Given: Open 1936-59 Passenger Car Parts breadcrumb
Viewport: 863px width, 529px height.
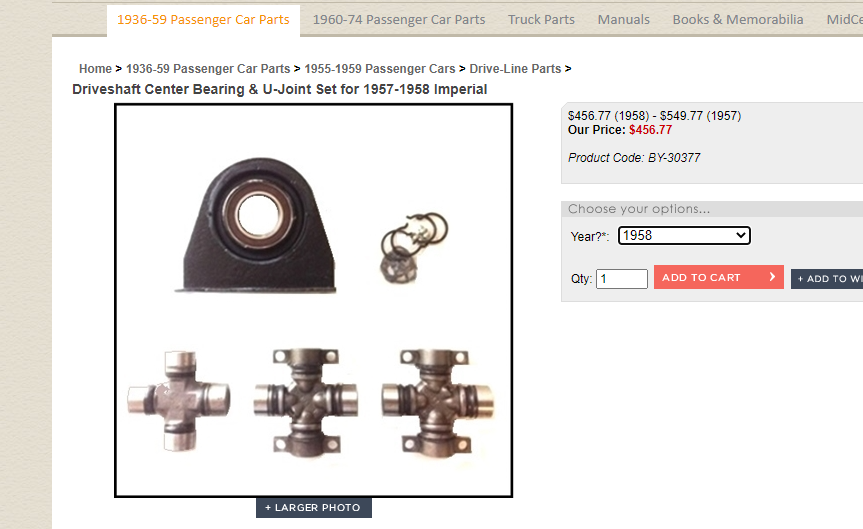Looking at the screenshot, I should pos(208,69).
